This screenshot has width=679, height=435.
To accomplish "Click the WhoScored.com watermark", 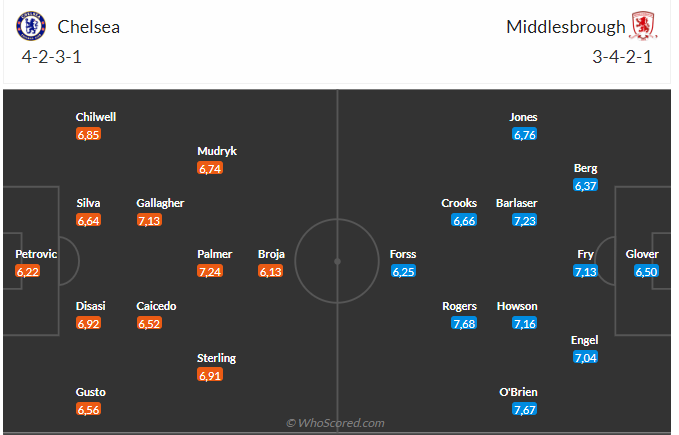I will 336,423.
